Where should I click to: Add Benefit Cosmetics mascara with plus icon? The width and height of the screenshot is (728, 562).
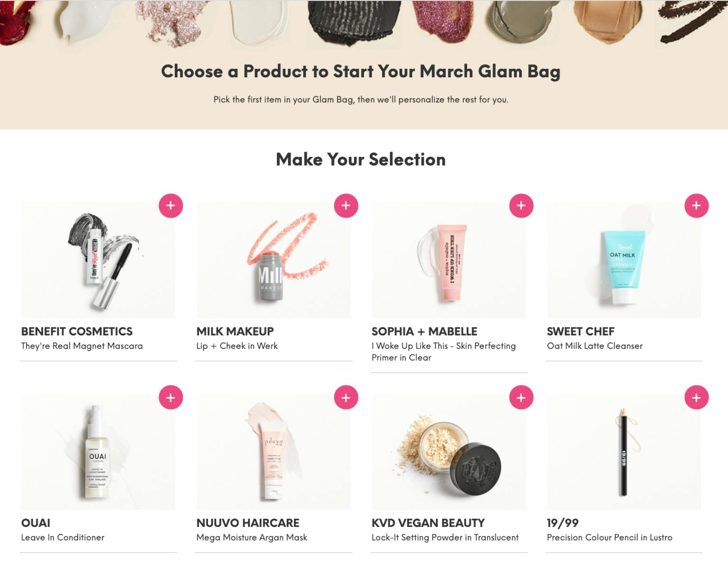click(x=171, y=206)
